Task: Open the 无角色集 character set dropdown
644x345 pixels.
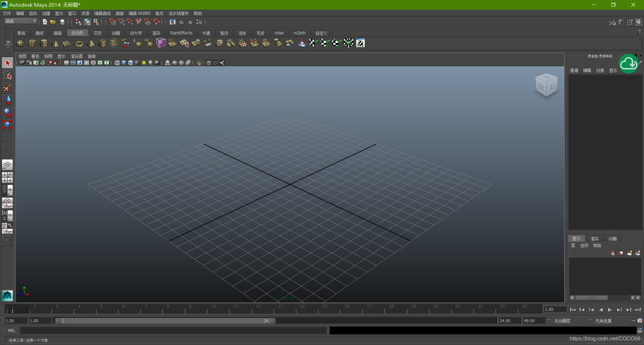Action: tap(611, 321)
